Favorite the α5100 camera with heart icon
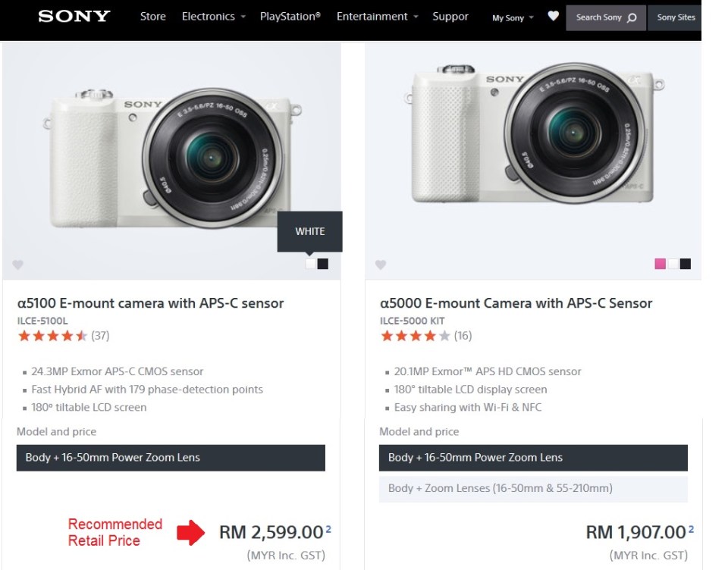 click(x=17, y=265)
